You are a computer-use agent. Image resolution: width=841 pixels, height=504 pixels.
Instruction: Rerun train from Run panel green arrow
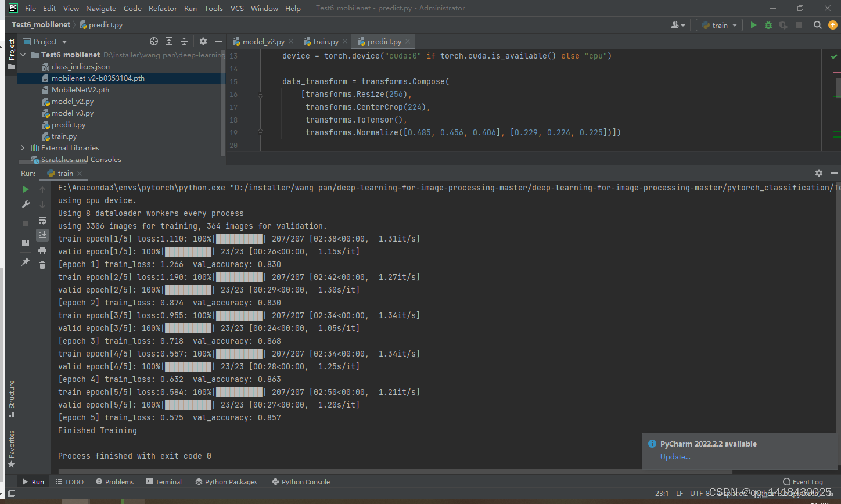click(x=26, y=189)
